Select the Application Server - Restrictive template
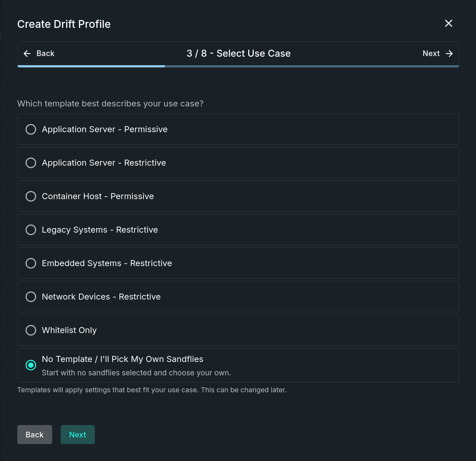The width and height of the screenshot is (476, 461). 31,163
